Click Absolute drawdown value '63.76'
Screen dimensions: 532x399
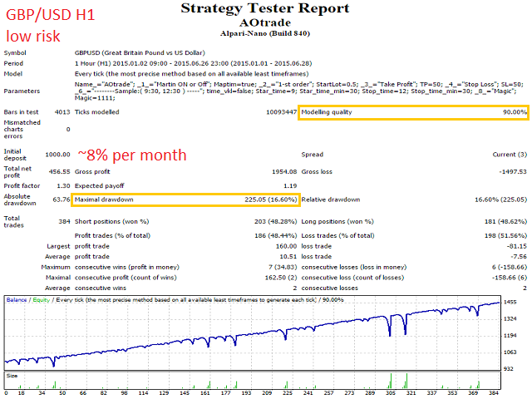pos(62,199)
